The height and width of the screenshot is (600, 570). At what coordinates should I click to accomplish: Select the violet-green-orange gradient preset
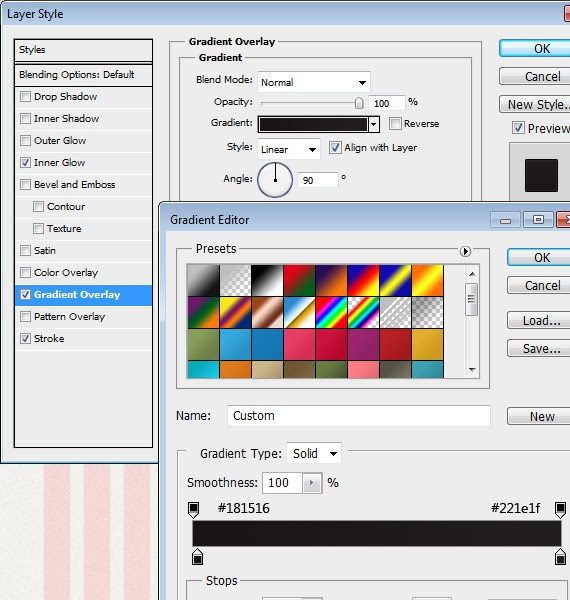pyautogui.click(x=204, y=312)
